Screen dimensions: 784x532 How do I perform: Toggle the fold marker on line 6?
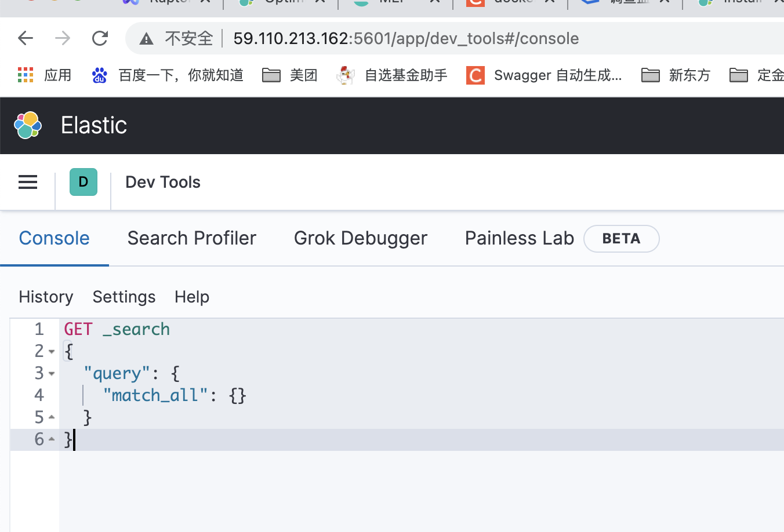tap(52, 439)
